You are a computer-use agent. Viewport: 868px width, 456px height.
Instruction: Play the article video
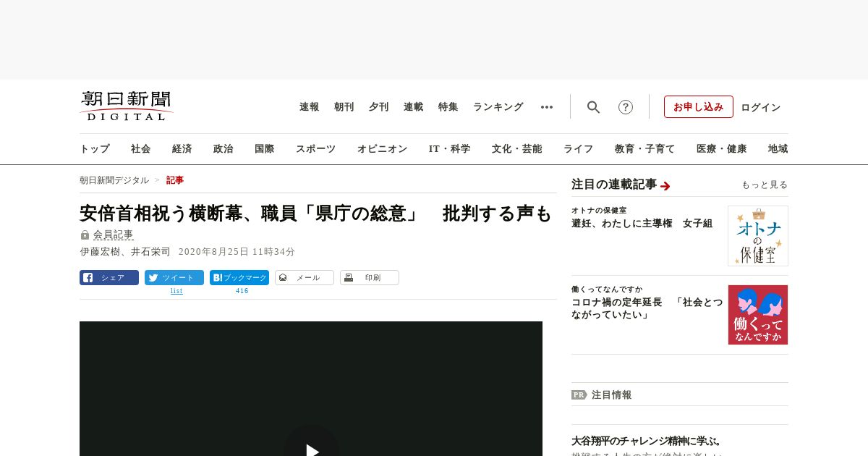point(311,450)
